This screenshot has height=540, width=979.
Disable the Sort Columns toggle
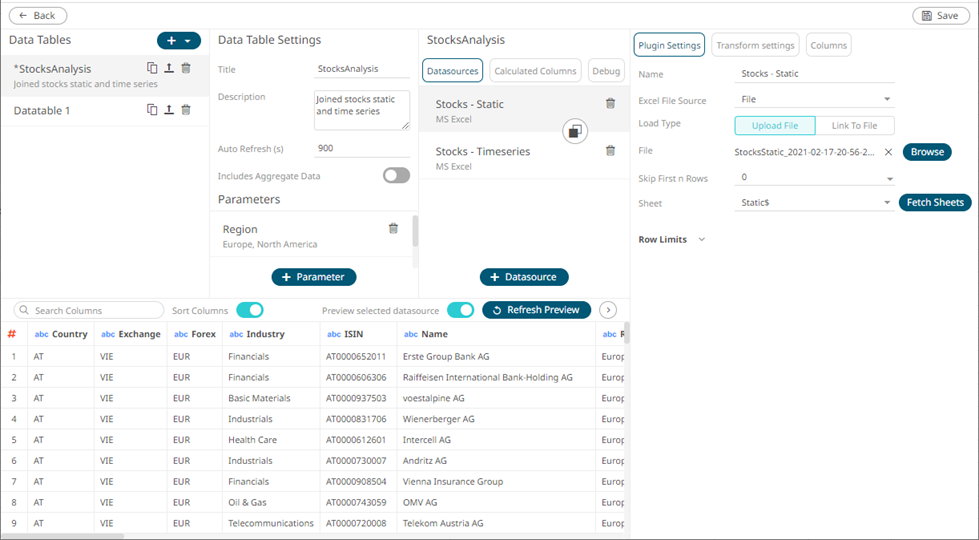tap(249, 310)
